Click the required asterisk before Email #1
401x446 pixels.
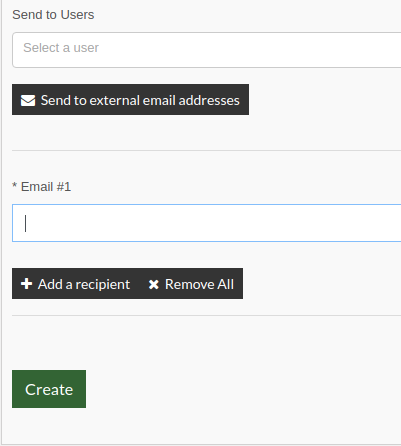[x=15, y=186]
